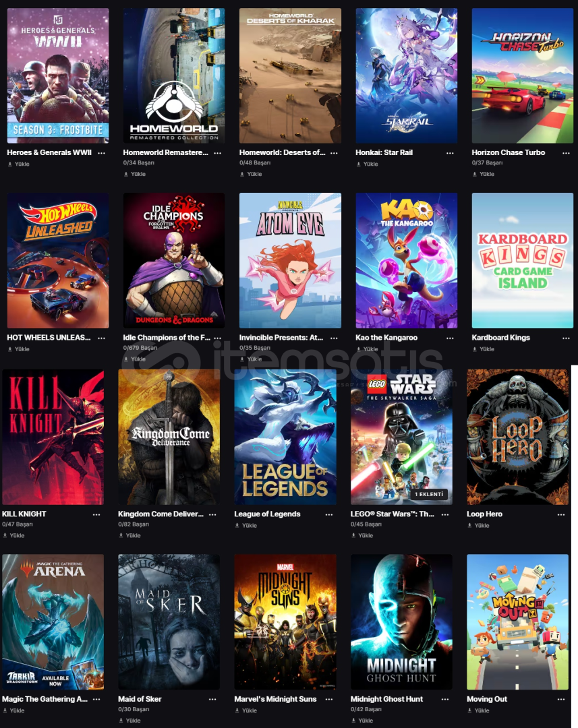The height and width of the screenshot is (728, 578).
Task: Select the LEGO Star Wars Skywalker Saga cover
Action: point(401,437)
